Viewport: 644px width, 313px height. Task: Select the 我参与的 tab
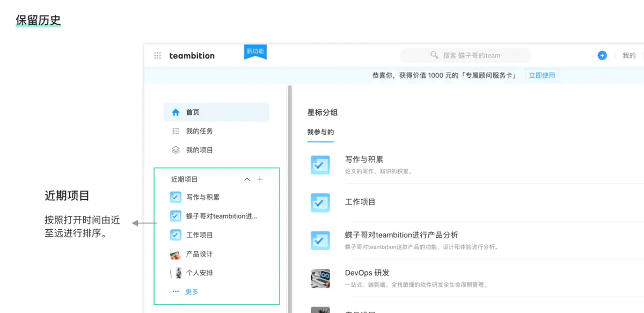tap(320, 132)
